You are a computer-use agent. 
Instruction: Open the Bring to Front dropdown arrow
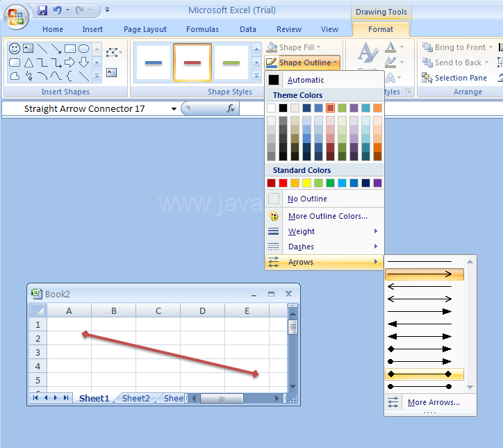pos(490,47)
